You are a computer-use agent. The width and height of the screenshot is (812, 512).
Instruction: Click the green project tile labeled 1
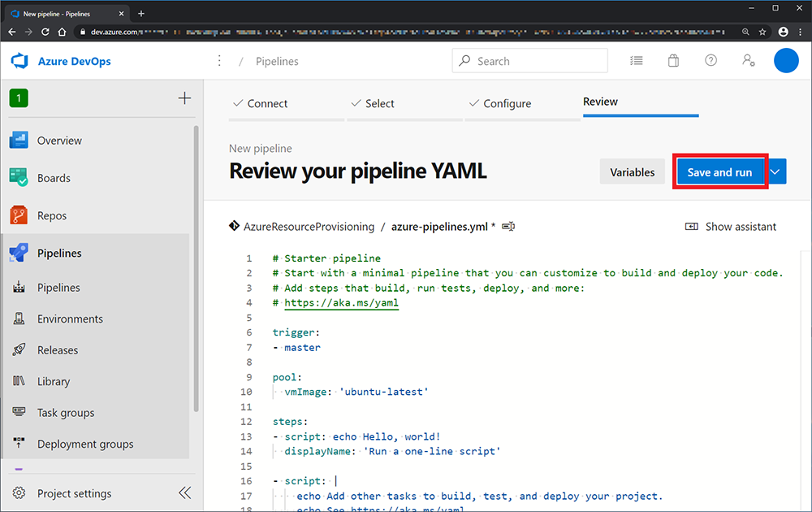[19, 98]
